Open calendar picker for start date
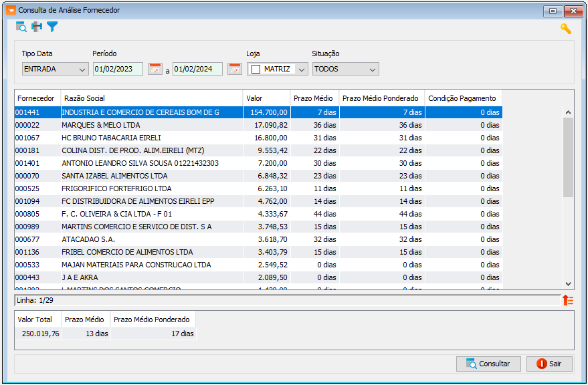 (155, 69)
